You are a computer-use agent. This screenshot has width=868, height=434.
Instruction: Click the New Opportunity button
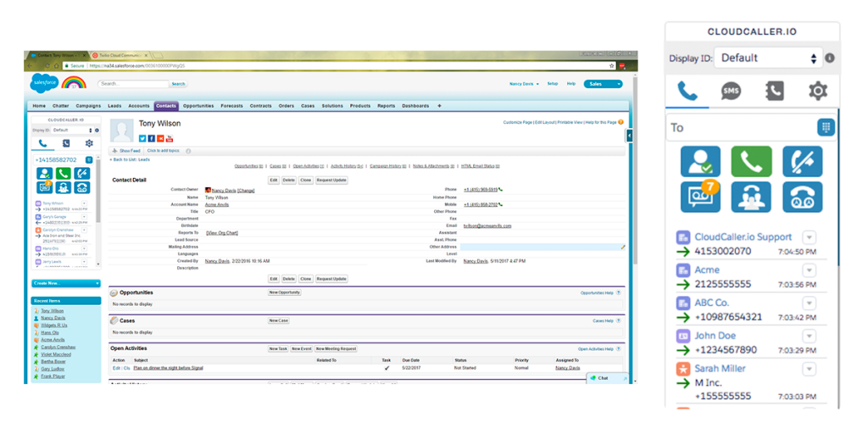(x=285, y=292)
